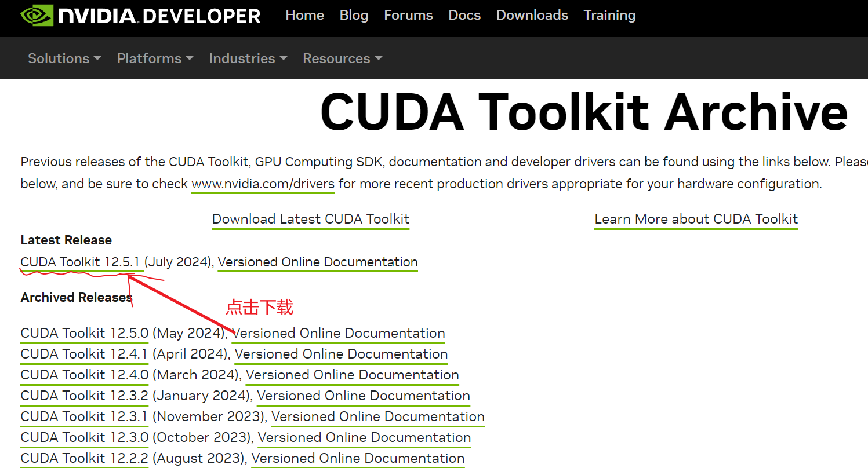
Task: Follow the www.nvidia.com/drivers link
Action: click(263, 184)
